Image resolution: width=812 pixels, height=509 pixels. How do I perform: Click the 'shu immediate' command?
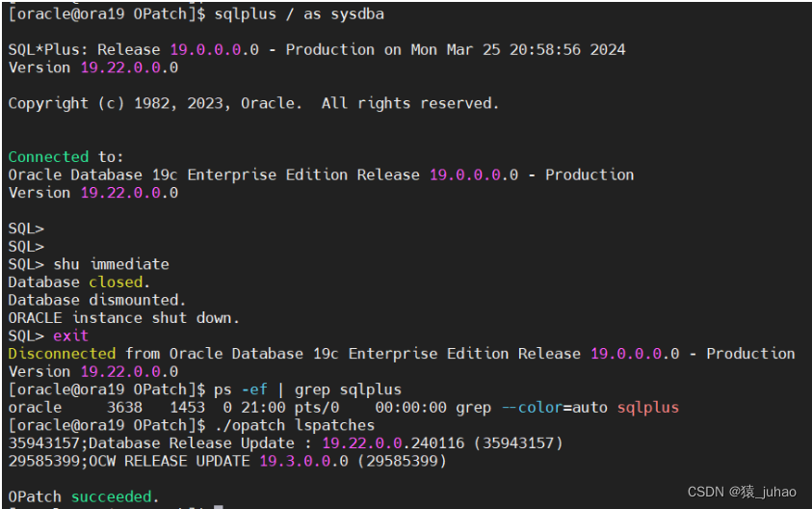tap(112, 264)
